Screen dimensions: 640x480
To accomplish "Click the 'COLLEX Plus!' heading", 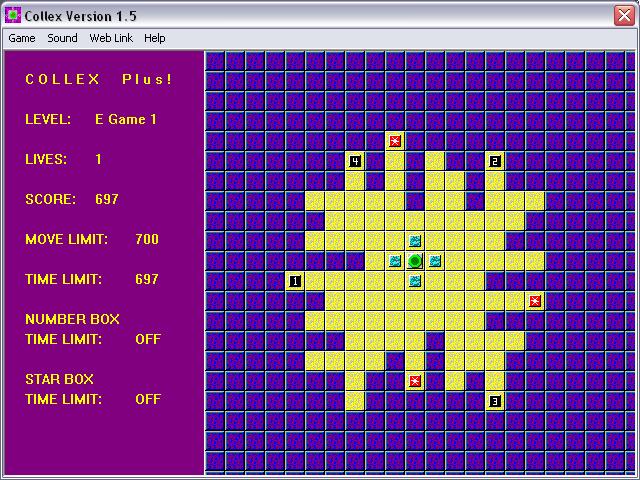I will click(99, 79).
